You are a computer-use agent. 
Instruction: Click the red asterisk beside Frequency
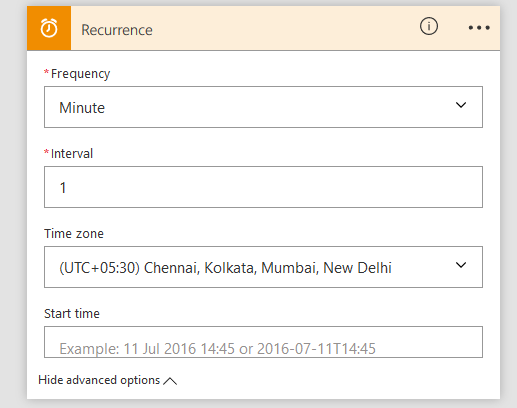[x=47, y=72]
